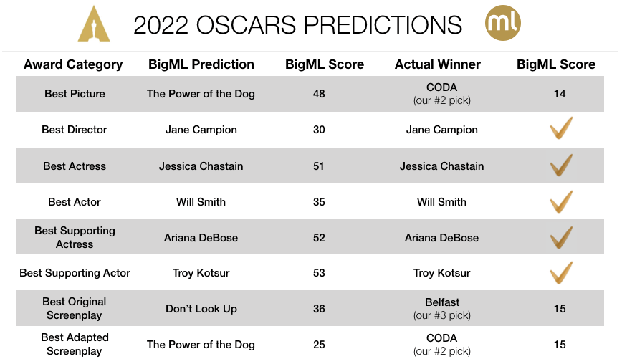Image resolution: width=622 pixels, height=364 pixels.
Task: Select the 'BigML Prediction' column header
Action: 201,64
